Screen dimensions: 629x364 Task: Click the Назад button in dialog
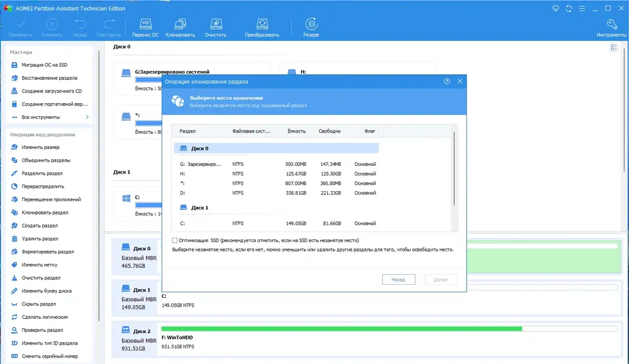pyautogui.click(x=398, y=279)
